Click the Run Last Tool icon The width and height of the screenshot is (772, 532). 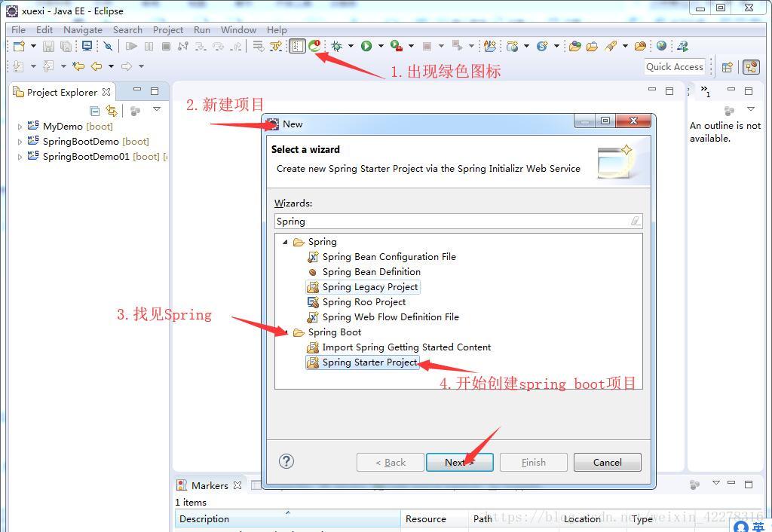[x=397, y=46]
